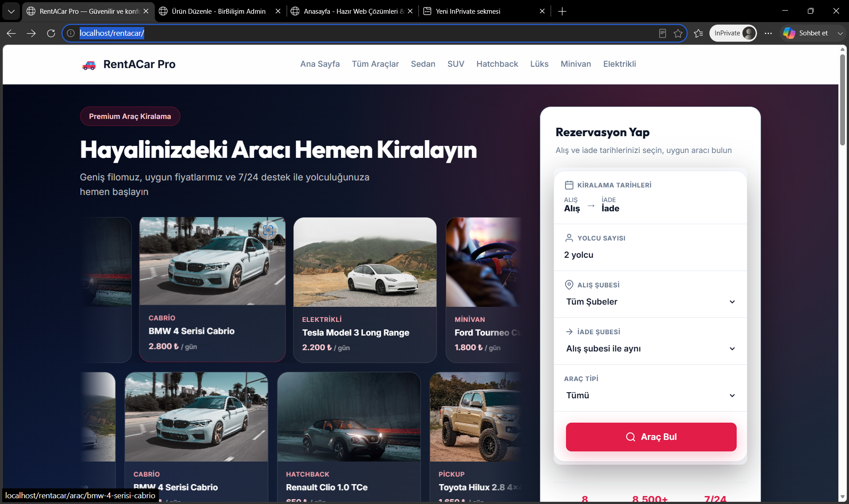The image size is (849, 504).
Task: Click the 2.200 ₺ / gün Tesla price
Action: 326,347
